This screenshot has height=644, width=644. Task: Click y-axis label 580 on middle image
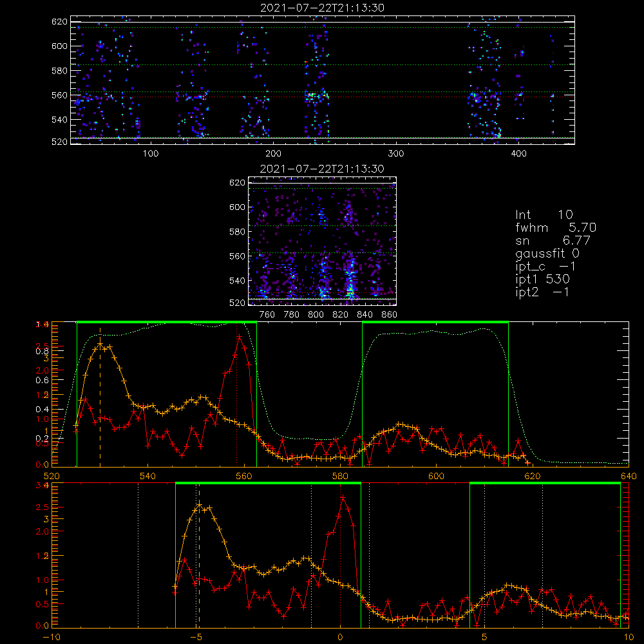[x=238, y=232]
